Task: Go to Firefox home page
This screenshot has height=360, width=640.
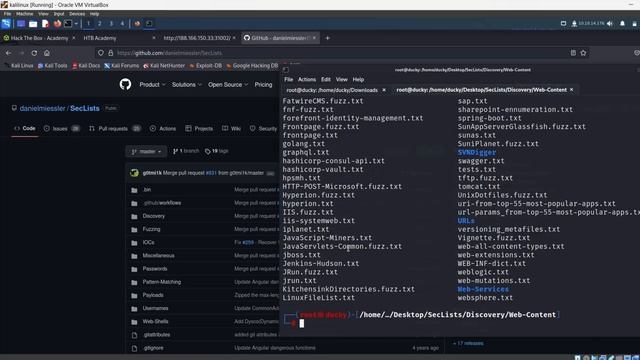Action: [47, 53]
